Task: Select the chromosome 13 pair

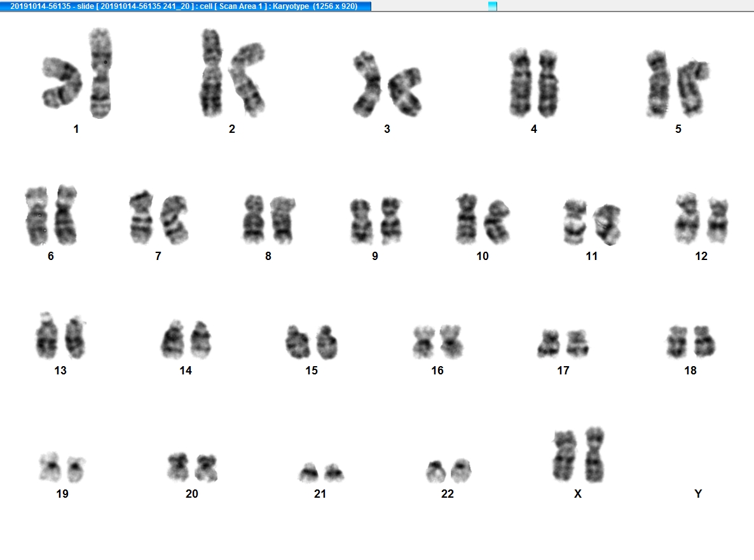Action: (60, 336)
